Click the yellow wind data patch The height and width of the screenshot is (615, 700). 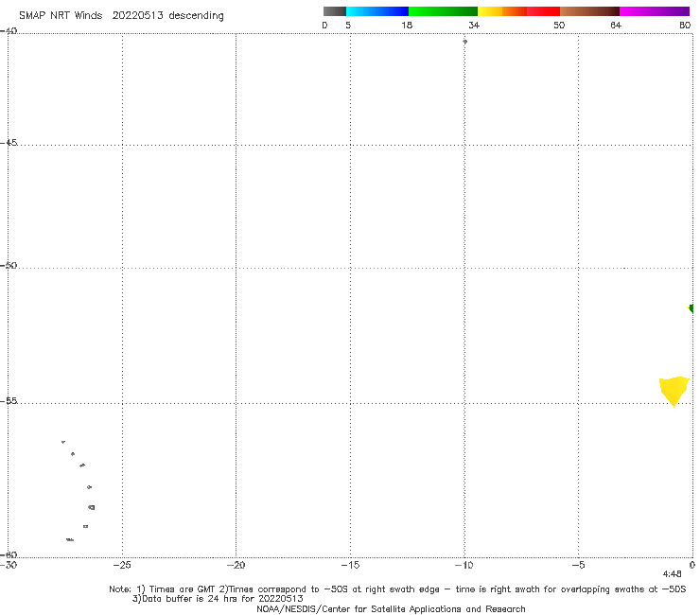point(674,390)
